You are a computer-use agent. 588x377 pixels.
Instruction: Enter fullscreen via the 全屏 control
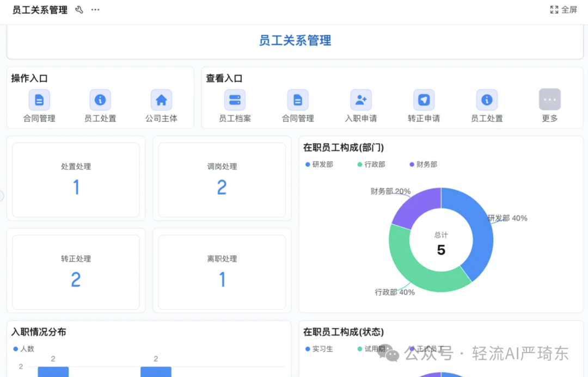coord(563,9)
